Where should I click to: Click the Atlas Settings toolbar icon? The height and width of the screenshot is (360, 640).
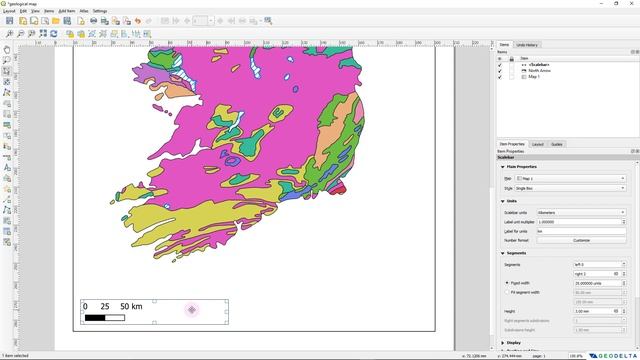pos(268,21)
